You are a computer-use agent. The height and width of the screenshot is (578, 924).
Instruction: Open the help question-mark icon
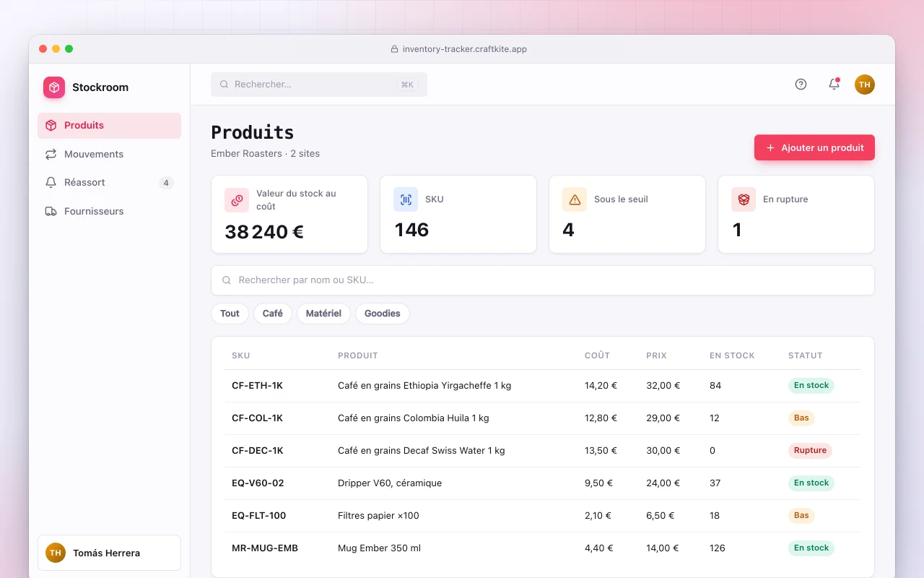[x=801, y=84]
